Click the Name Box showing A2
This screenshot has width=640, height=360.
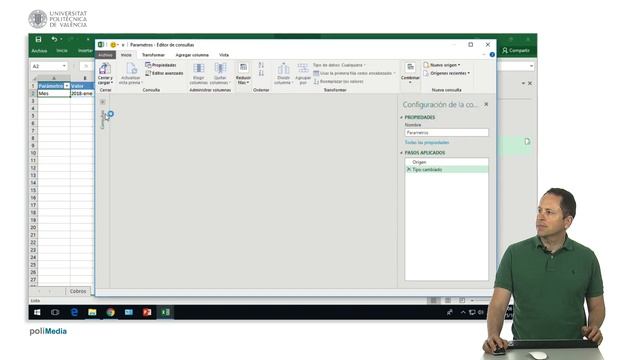tap(49, 66)
